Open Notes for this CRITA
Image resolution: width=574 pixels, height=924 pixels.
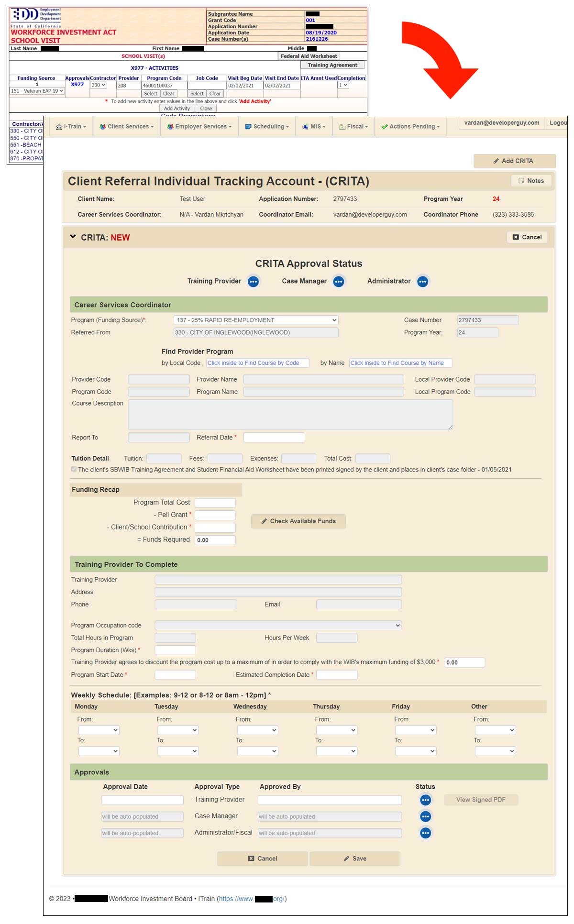(x=531, y=181)
